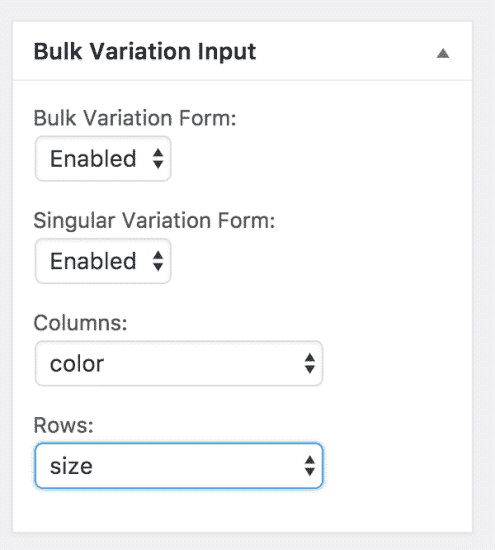Click up-down arrows in Bulk Variation Form select
This screenshot has width=495, height=550.
pos(158,159)
